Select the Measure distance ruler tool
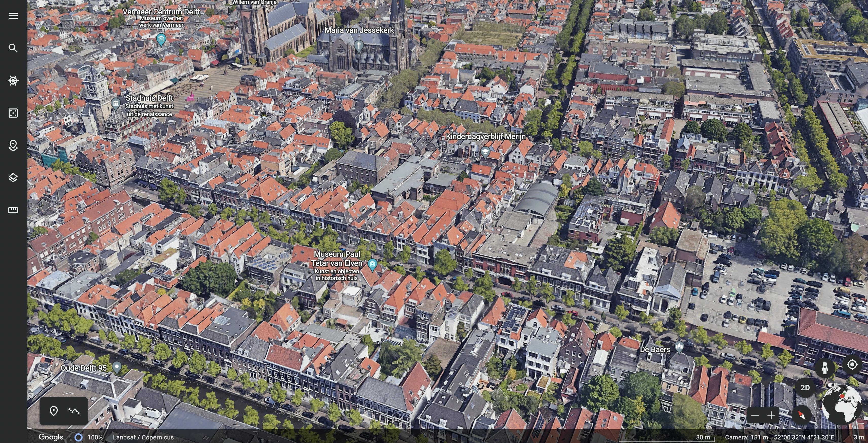Screen dimensions: 868x443 pos(13,210)
